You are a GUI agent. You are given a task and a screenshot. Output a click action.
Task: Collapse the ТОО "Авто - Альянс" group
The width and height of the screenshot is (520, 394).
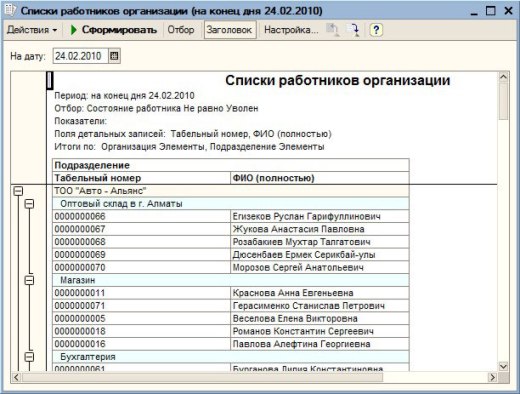18,191
